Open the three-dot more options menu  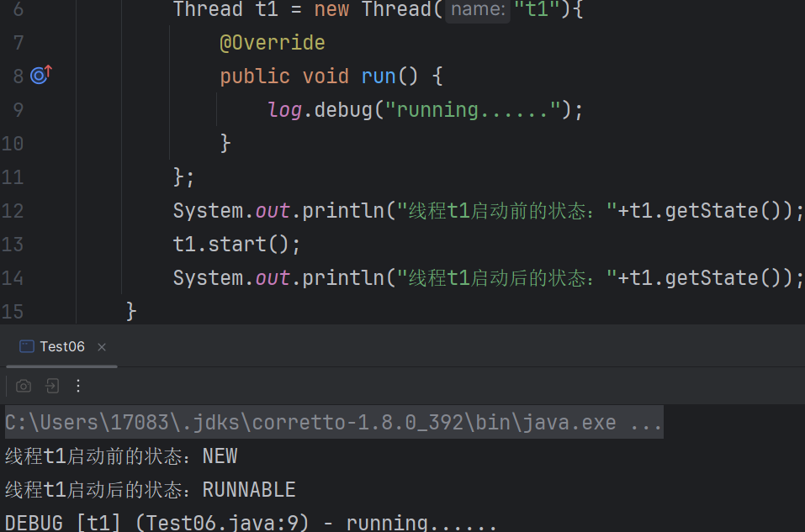click(78, 386)
